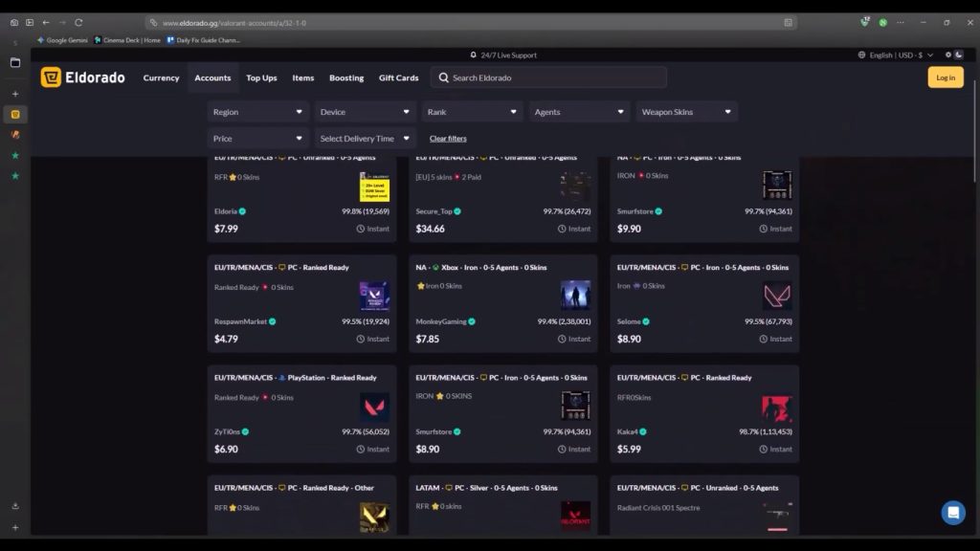Open Secure_Top $34.66 listing thumbnail
Screen dimensions: 980x551
(575, 187)
